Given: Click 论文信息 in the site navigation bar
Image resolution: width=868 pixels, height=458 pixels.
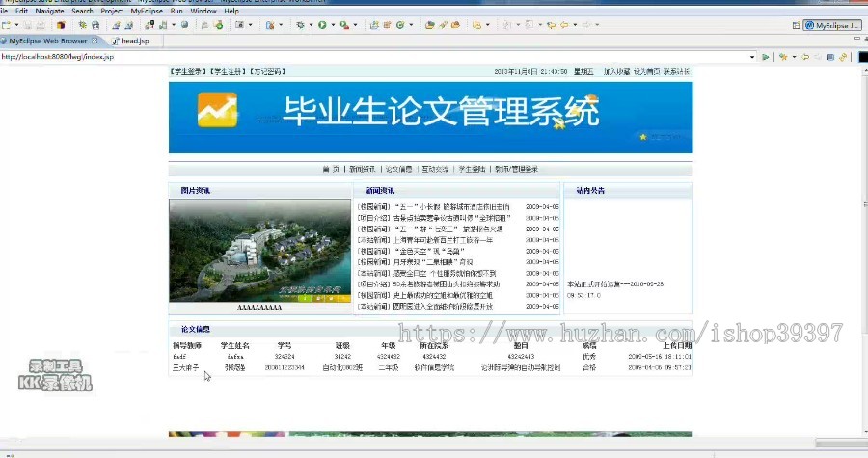Looking at the screenshot, I should click(x=398, y=170).
